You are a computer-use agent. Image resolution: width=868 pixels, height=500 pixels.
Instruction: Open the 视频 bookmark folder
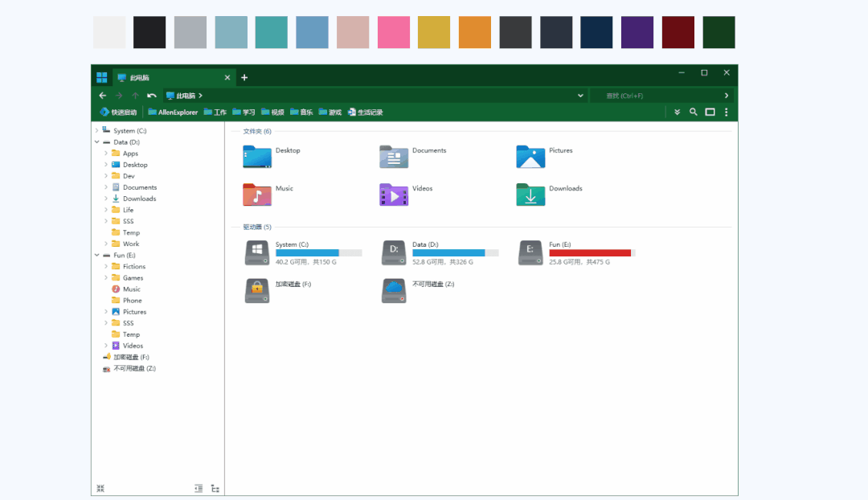click(x=272, y=112)
